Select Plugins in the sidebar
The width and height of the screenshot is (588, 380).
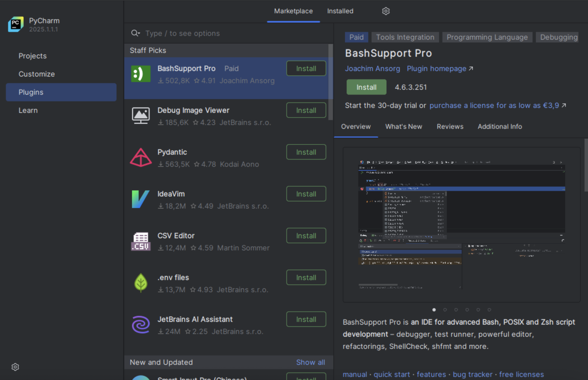point(61,92)
